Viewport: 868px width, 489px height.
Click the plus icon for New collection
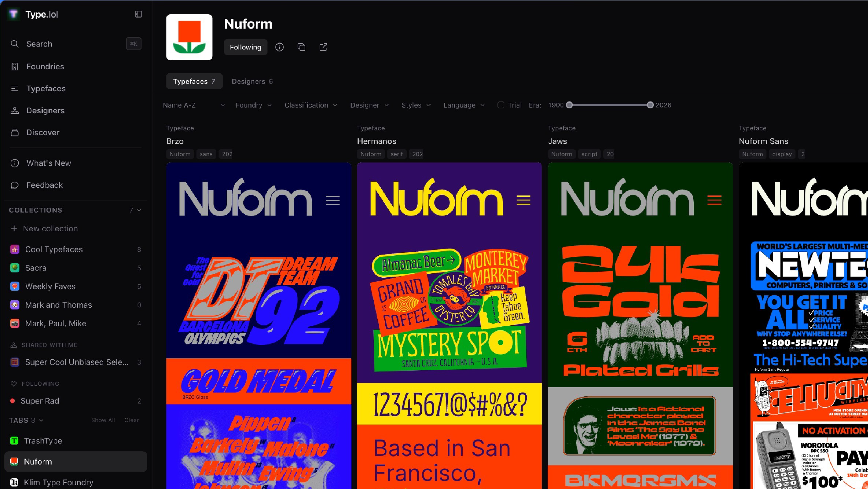(14, 228)
